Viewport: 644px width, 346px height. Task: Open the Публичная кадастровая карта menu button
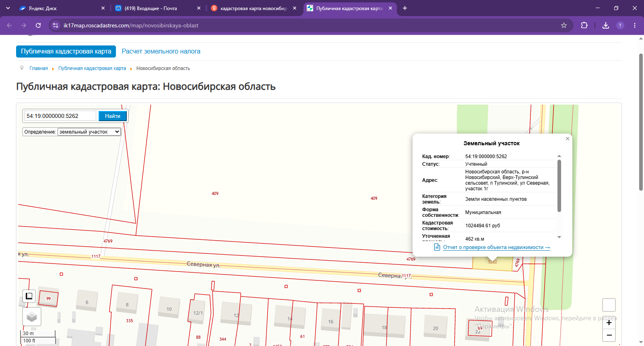tap(66, 51)
